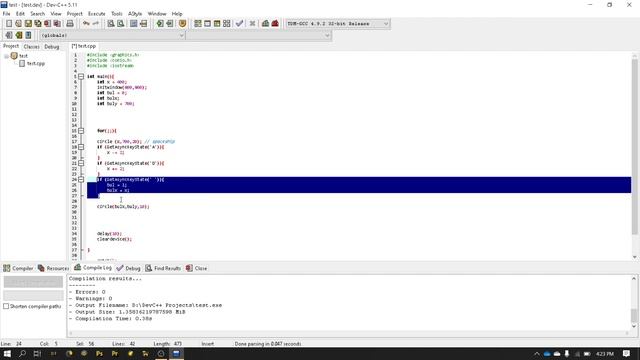Open the Find dialog from toolbar
Viewport: 640px width, 360px height.
click(x=111, y=24)
